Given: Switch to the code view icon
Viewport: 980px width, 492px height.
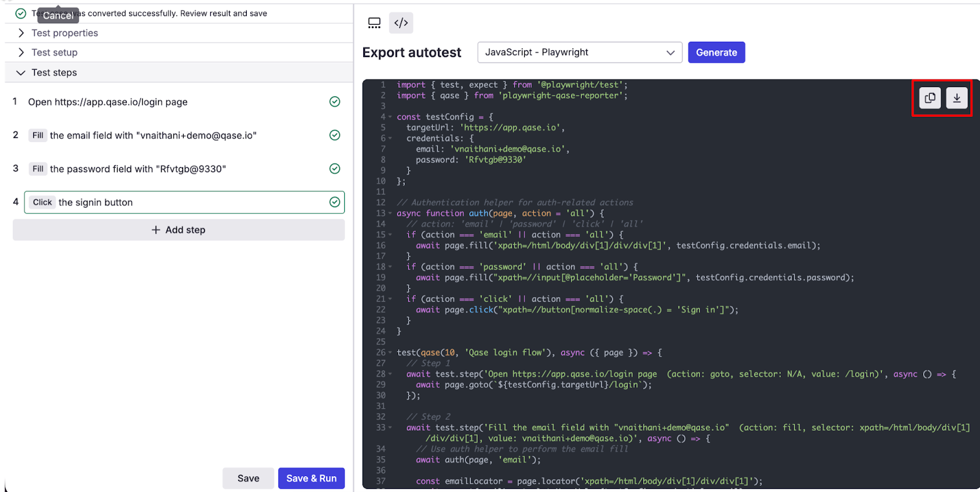Looking at the screenshot, I should tap(401, 23).
